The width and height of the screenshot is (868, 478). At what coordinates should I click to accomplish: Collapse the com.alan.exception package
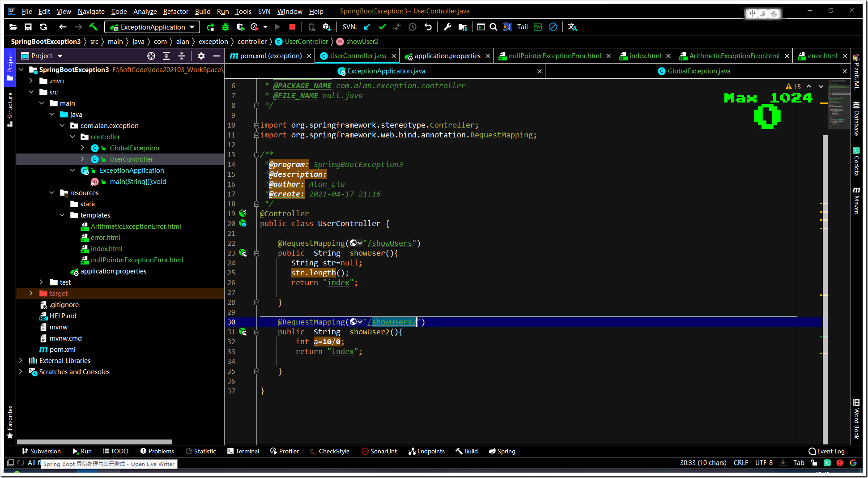click(62, 125)
